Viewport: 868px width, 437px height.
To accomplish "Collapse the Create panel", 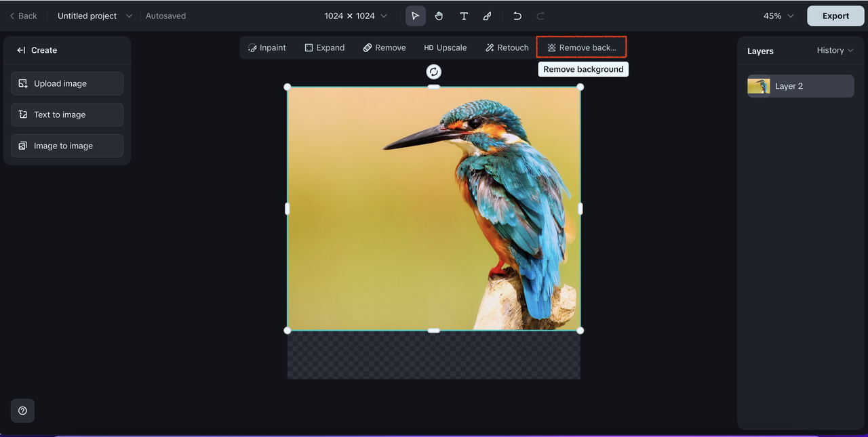I will [21, 50].
